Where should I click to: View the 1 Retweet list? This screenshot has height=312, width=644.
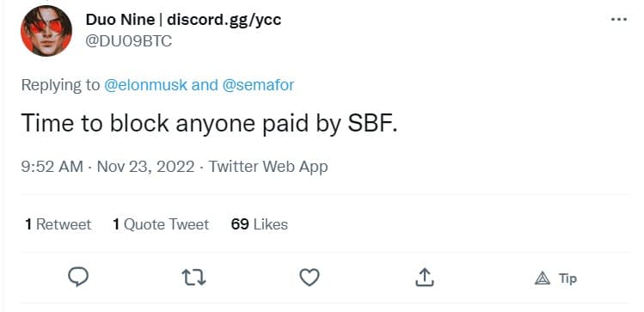click(x=58, y=224)
